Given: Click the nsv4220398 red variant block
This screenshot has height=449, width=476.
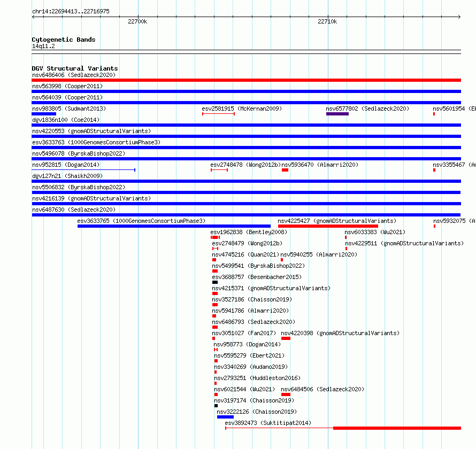Looking at the screenshot, I should coord(286,338).
